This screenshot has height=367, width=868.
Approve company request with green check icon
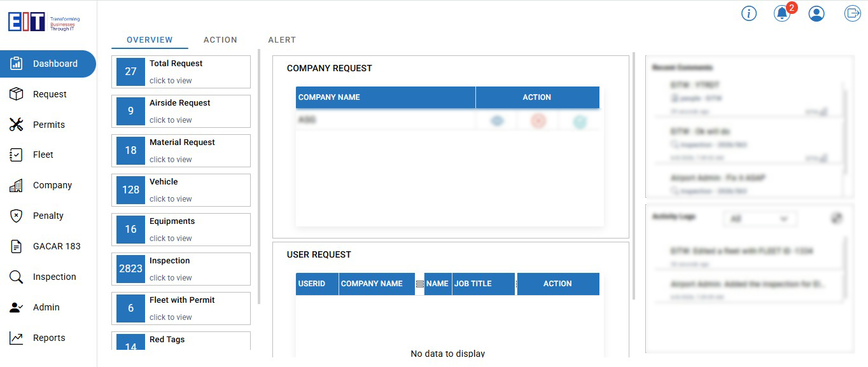(x=579, y=121)
